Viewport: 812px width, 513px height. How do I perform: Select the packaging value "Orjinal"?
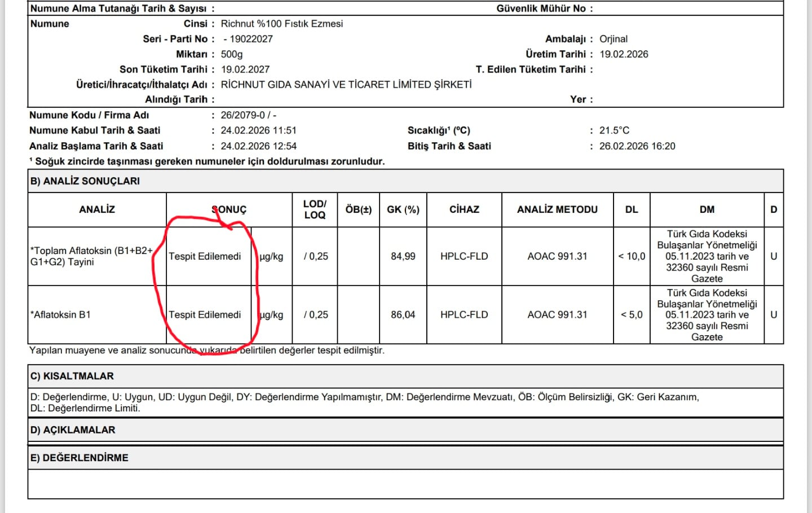(x=614, y=39)
